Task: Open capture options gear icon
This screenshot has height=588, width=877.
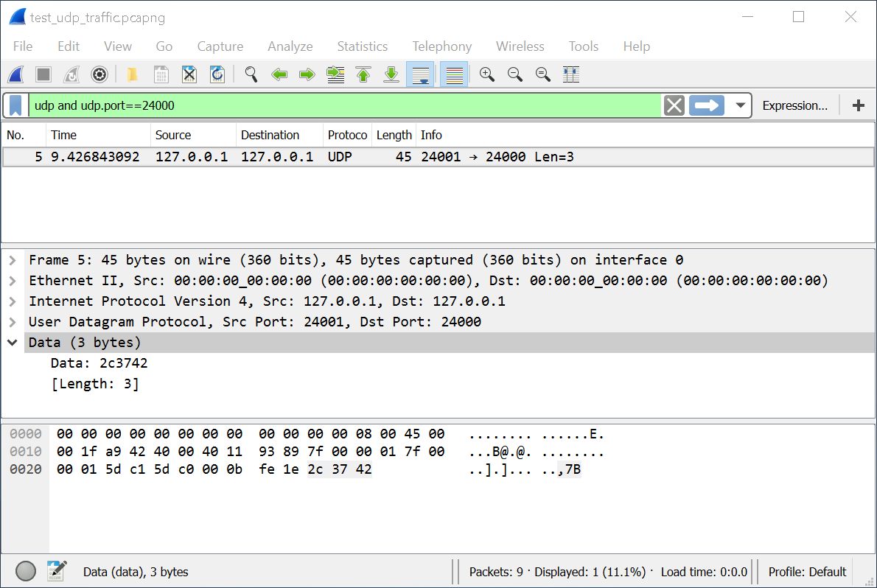Action: click(99, 74)
